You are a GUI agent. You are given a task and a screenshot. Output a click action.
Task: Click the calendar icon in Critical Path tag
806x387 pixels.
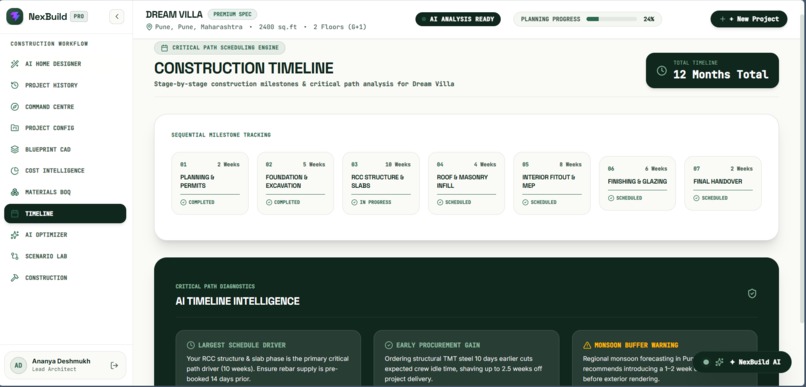point(164,48)
